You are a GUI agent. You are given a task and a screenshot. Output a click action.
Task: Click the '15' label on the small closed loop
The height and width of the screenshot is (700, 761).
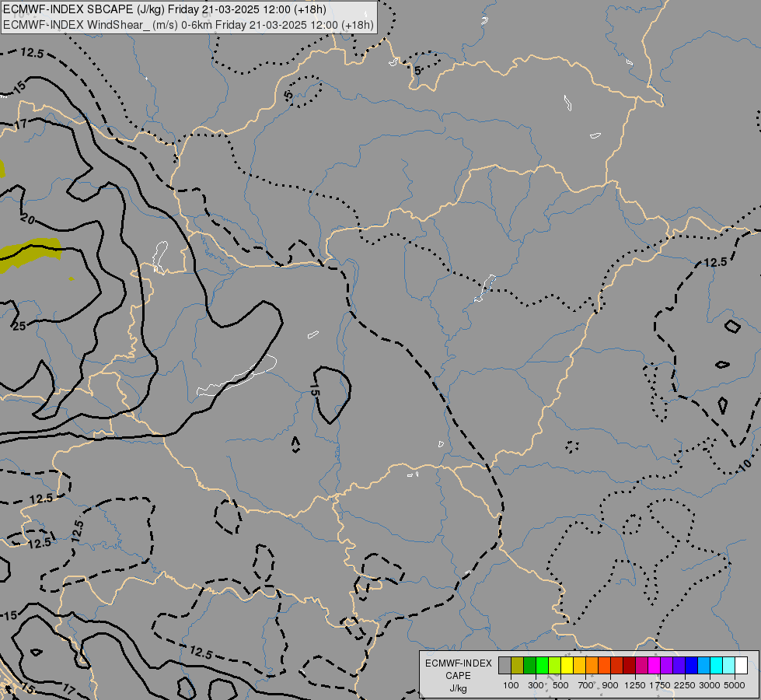tap(315, 389)
